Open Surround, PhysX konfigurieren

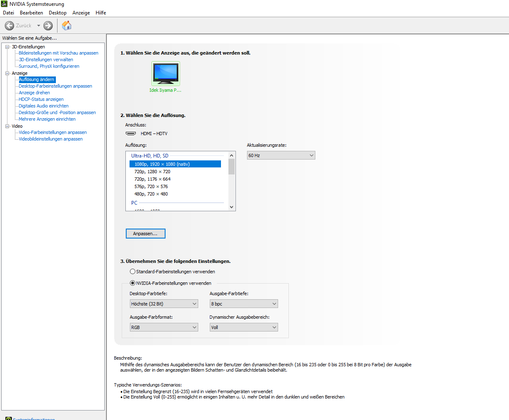49,66
